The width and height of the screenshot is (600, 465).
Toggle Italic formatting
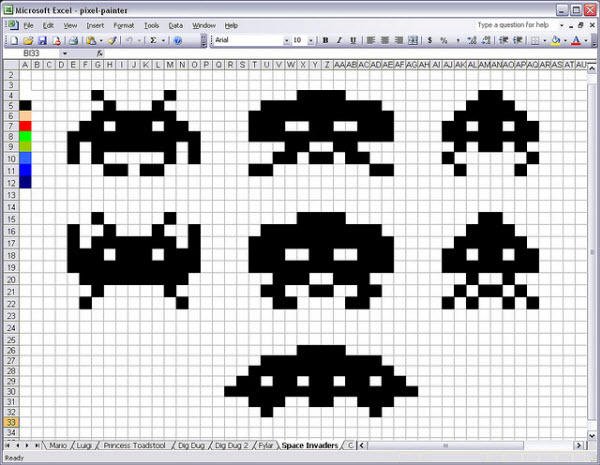tap(339, 41)
